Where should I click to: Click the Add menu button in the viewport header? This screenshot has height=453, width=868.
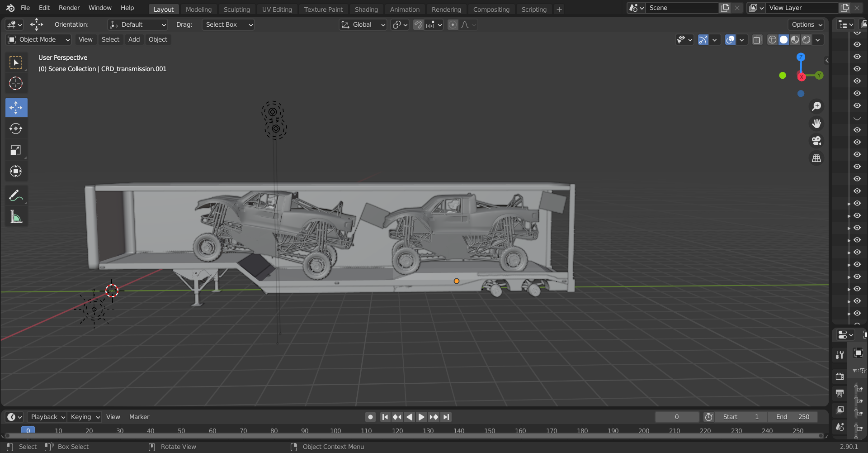coord(134,40)
